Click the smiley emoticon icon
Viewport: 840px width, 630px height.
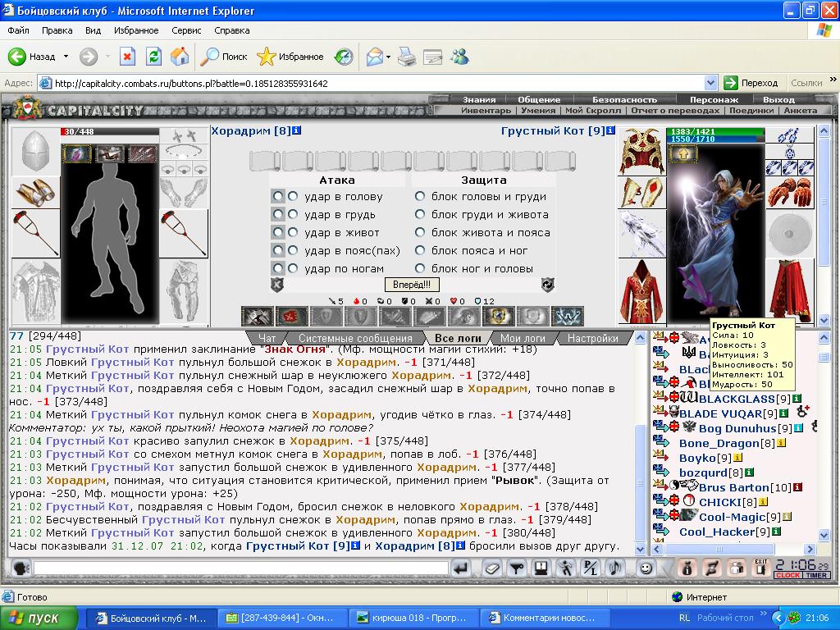(646, 568)
